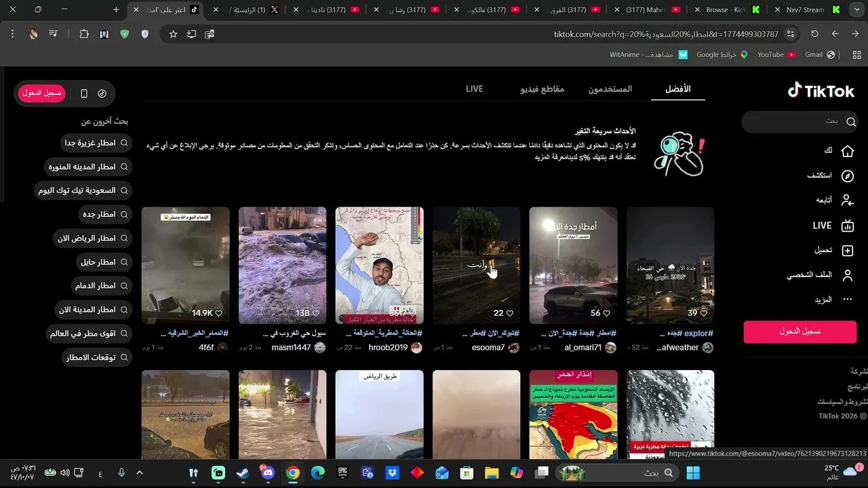The image size is (868, 488).
Task: Click the TikTok logo
Action: (821, 91)
